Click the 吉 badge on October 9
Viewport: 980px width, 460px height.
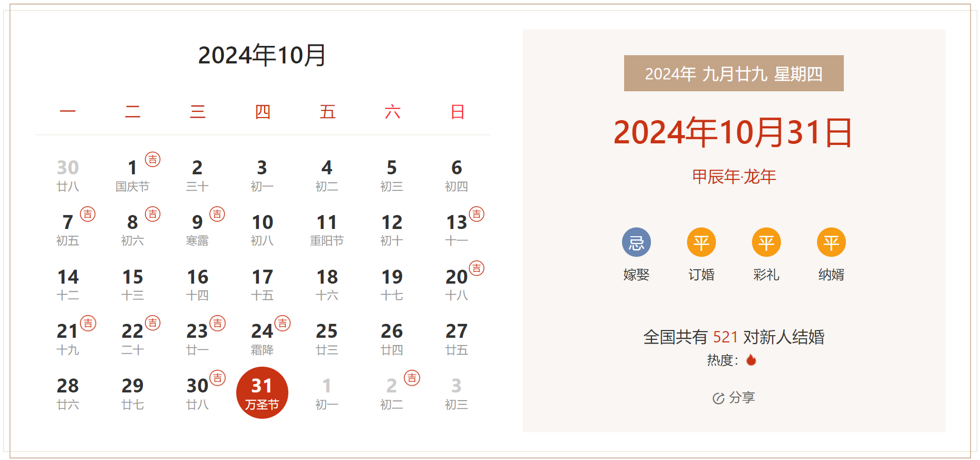click(x=217, y=214)
